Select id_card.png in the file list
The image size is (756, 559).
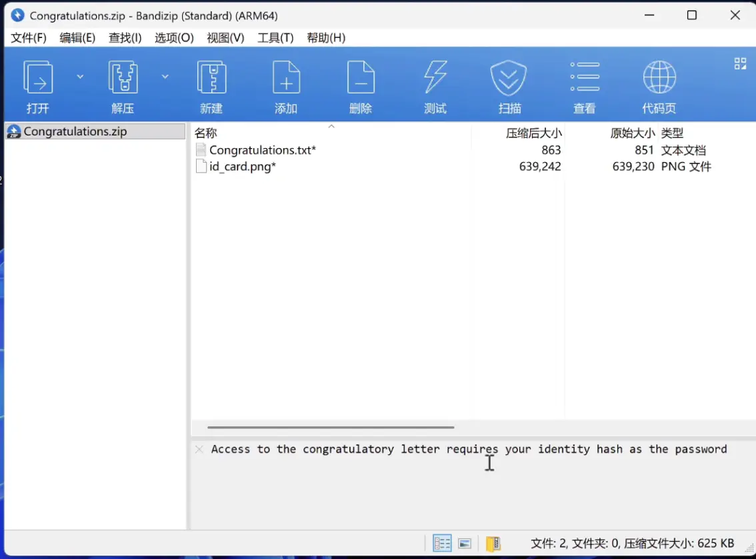[x=242, y=167]
